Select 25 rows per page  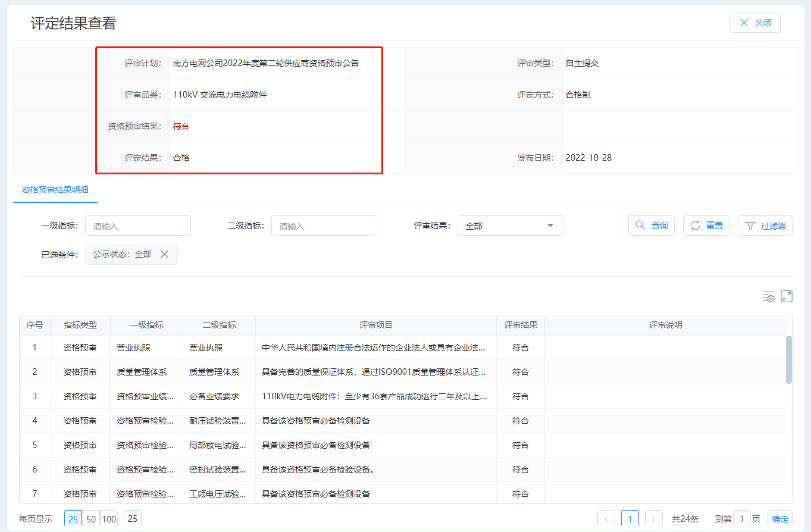pos(73,519)
